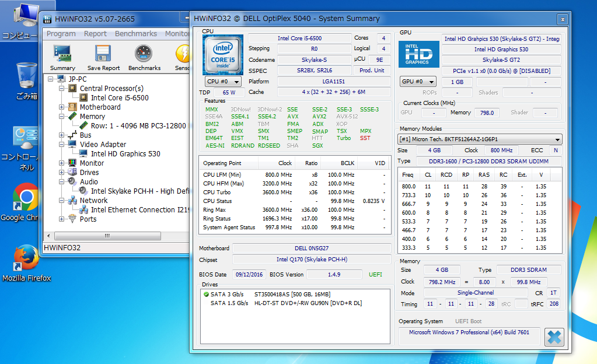Click the tree panel horizontal scrollbar
Viewport: 597px width, 364px height.
(x=108, y=236)
